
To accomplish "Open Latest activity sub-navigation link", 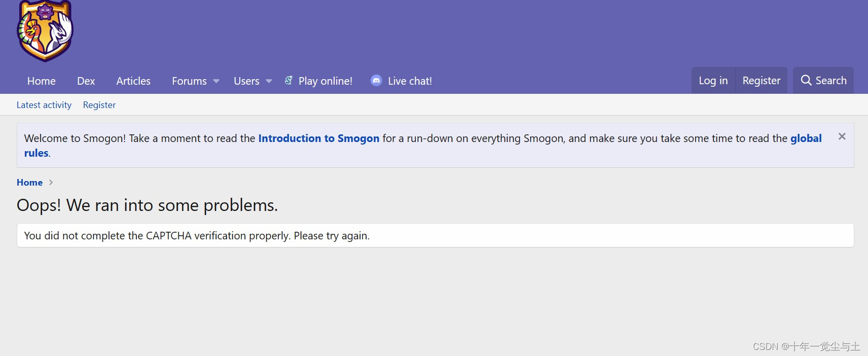I will coord(44,105).
